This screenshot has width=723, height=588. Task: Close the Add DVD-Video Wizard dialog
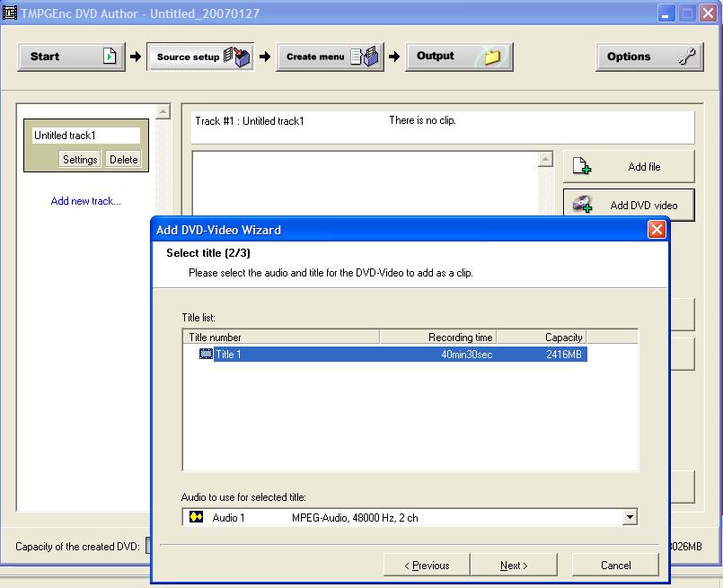point(657,229)
